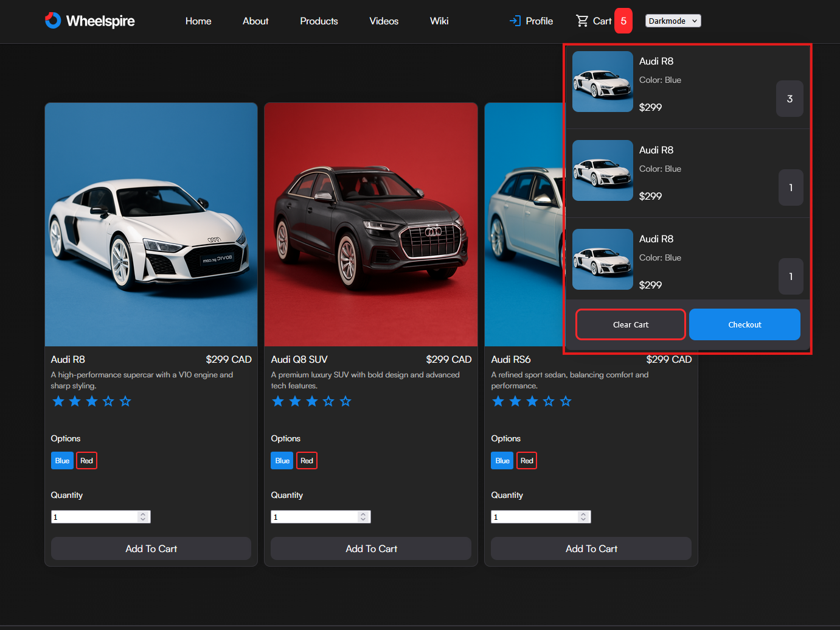
Task: Click the Wheelspire logo icon
Action: [53, 20]
